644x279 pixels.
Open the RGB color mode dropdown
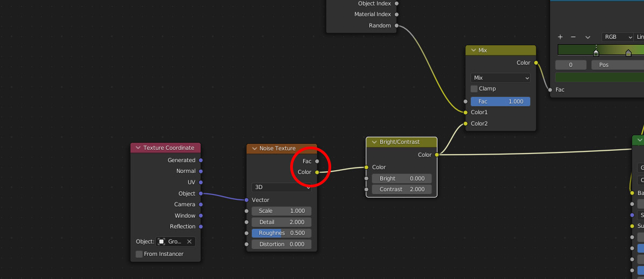[618, 37]
